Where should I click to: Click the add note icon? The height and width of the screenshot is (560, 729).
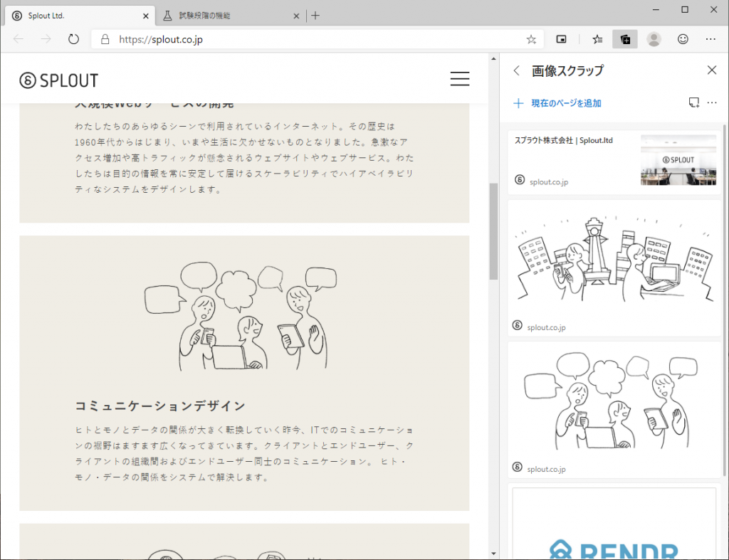pos(693,102)
